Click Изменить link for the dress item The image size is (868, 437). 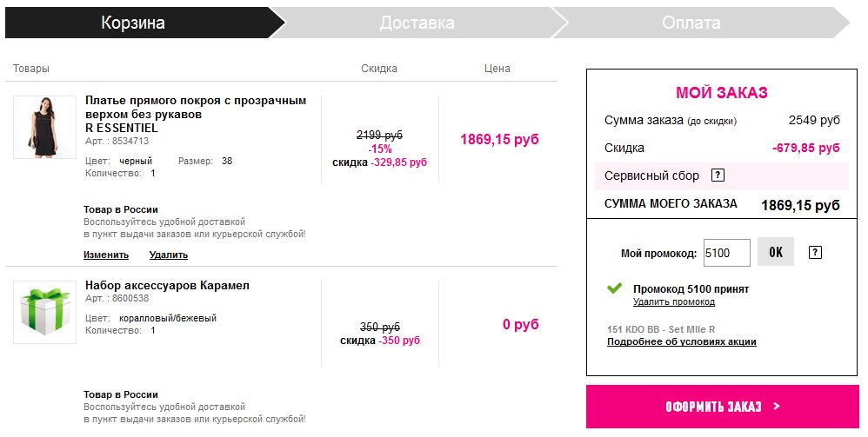106,255
